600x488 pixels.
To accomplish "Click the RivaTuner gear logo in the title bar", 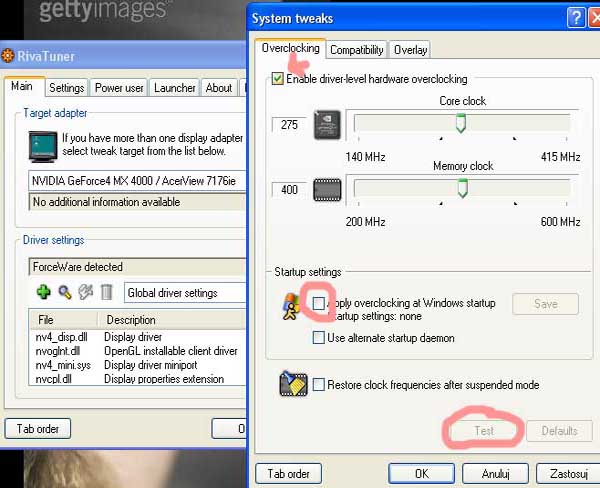I will (x=7, y=56).
